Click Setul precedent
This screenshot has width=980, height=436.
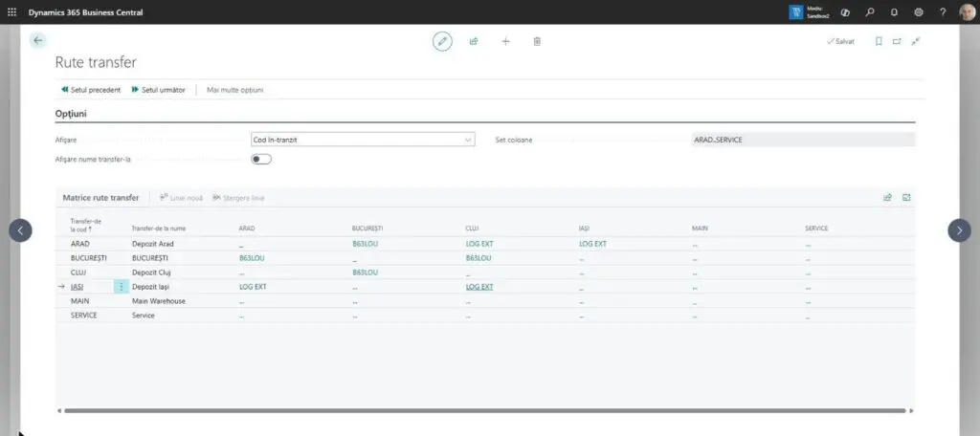[x=91, y=90]
